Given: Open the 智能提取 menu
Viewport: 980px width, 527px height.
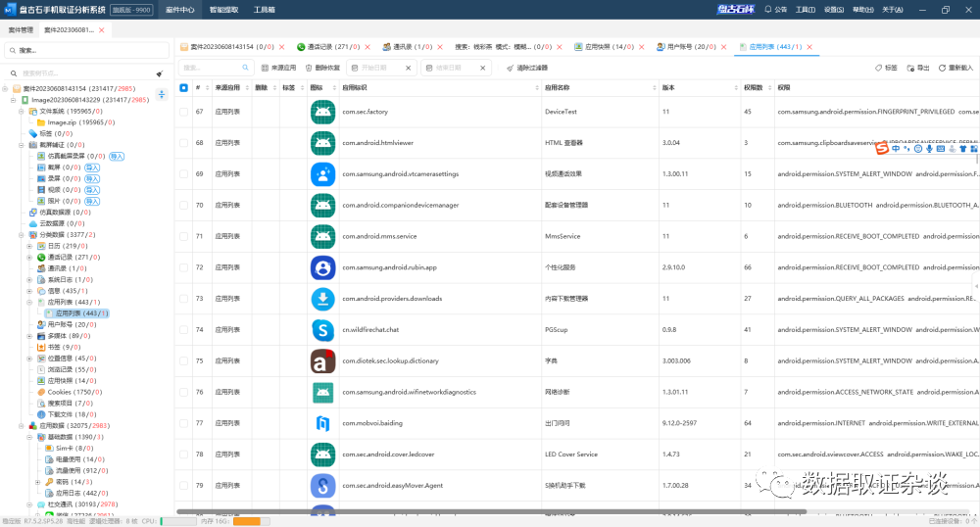Looking at the screenshot, I should [x=223, y=10].
